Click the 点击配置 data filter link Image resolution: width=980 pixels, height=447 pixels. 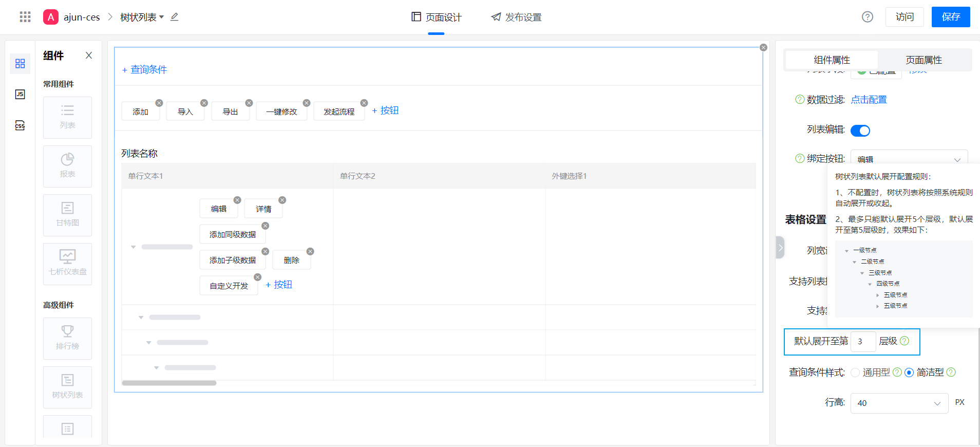tap(869, 100)
